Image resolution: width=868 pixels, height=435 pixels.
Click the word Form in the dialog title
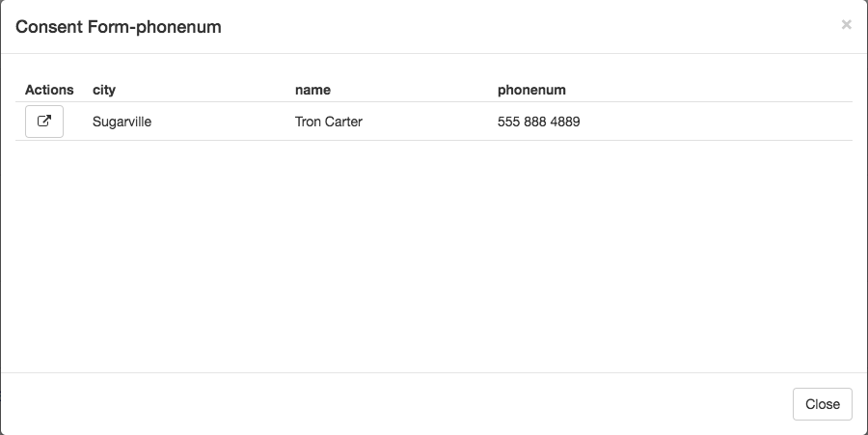[109, 27]
